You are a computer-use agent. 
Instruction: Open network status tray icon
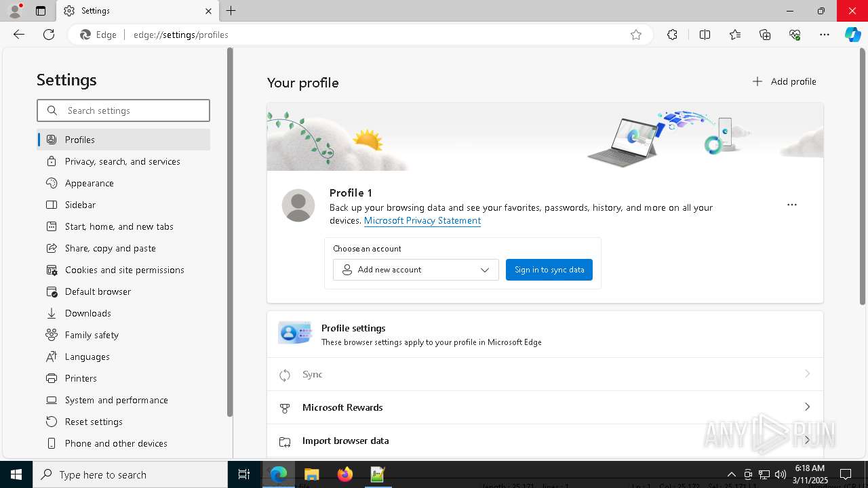[x=764, y=474]
